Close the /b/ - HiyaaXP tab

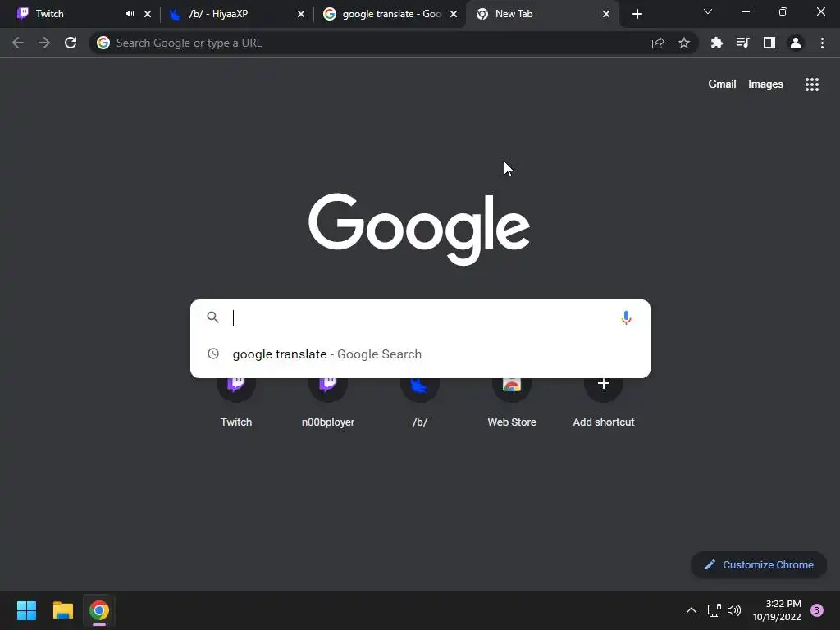coord(301,14)
